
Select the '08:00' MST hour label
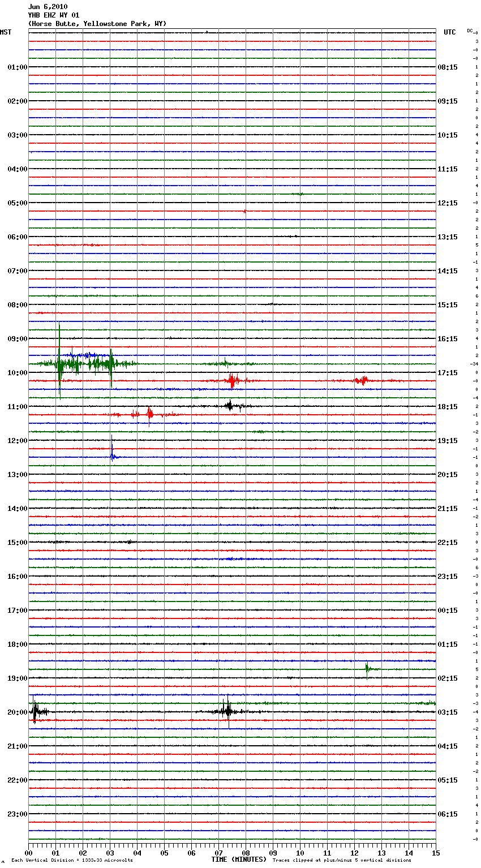click(x=17, y=305)
